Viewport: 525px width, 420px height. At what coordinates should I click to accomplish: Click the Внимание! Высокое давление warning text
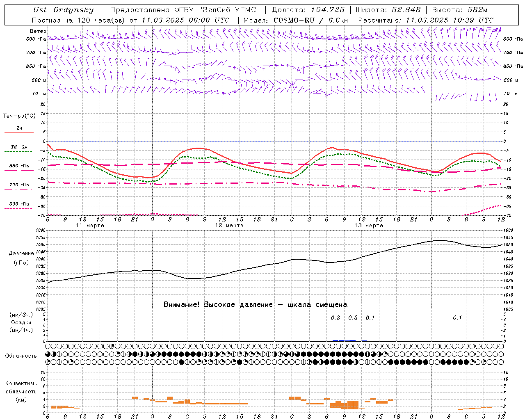tap(256, 304)
